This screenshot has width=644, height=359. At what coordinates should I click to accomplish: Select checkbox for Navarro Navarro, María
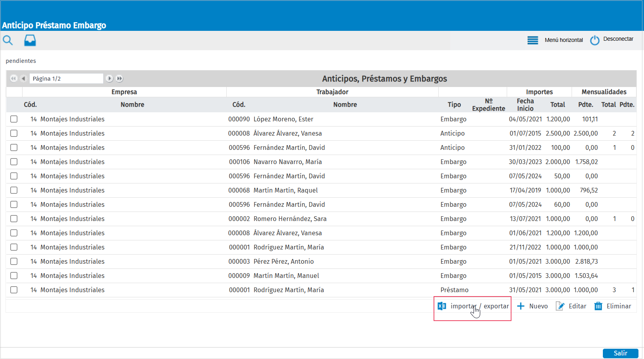point(14,162)
